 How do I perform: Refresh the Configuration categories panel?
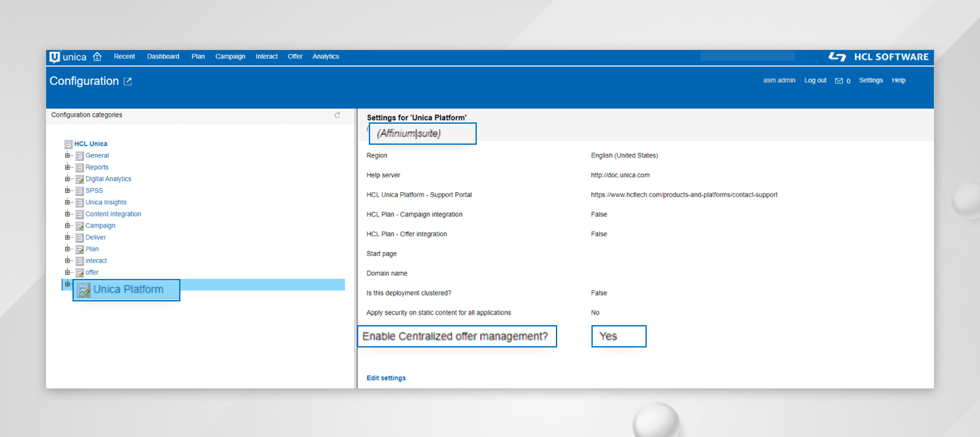click(337, 115)
